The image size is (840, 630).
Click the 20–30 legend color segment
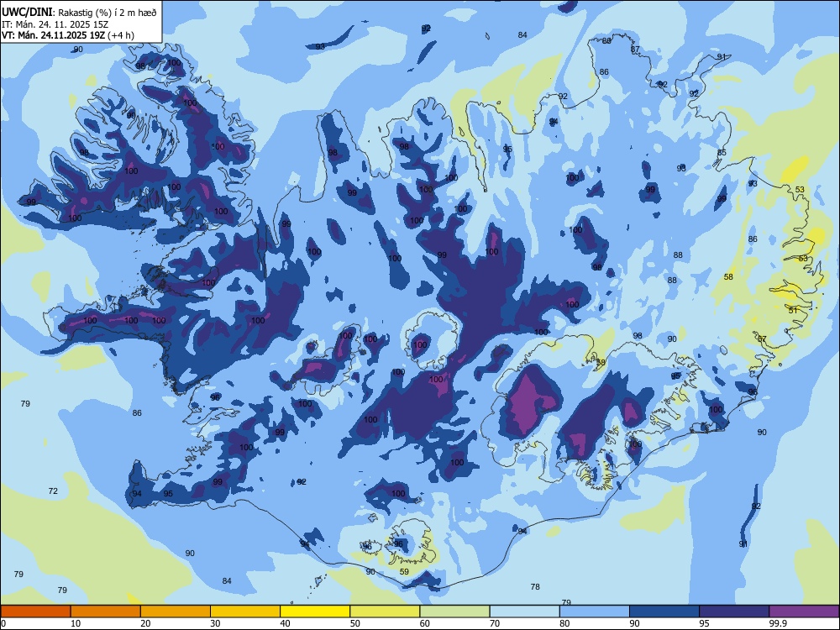point(176,612)
